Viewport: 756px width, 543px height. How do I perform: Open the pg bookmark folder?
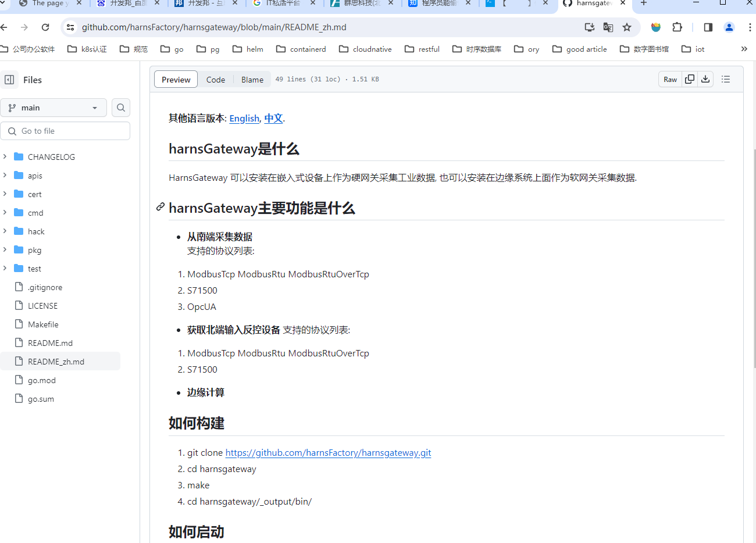208,49
